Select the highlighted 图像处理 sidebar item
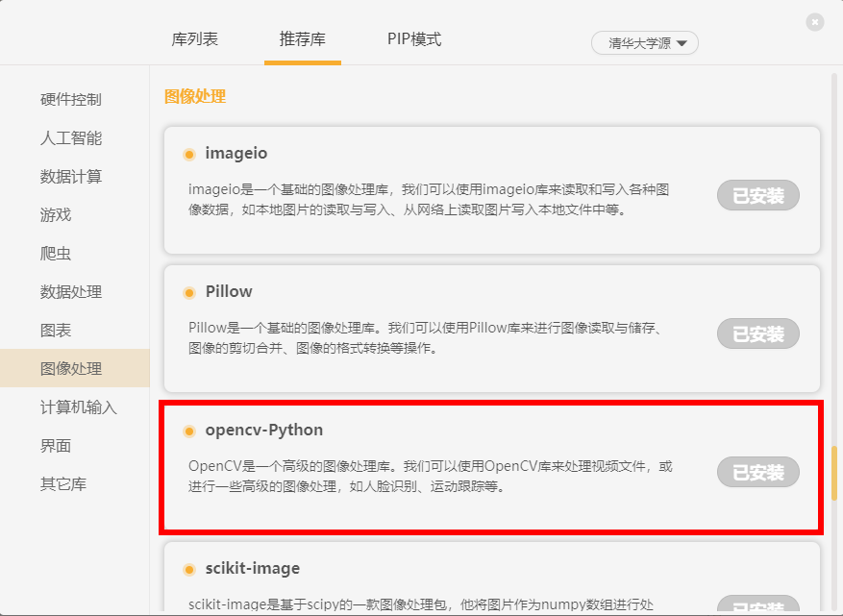Image resolution: width=843 pixels, height=616 pixels. coord(75,368)
